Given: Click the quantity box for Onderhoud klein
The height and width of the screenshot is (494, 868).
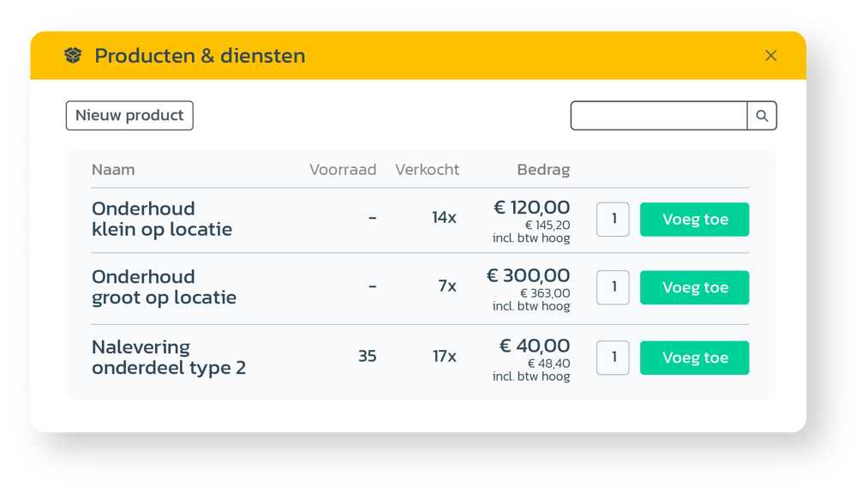Looking at the screenshot, I should pos(612,219).
